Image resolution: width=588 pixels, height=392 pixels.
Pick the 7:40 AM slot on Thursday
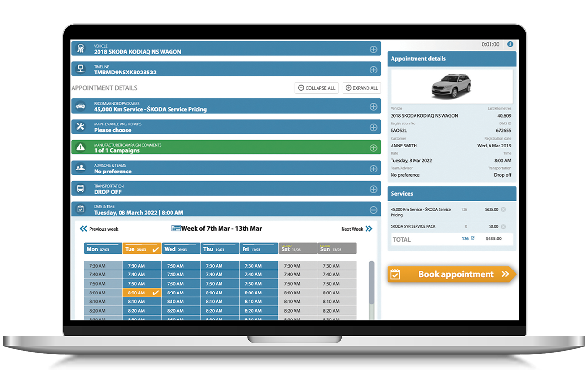click(x=220, y=274)
